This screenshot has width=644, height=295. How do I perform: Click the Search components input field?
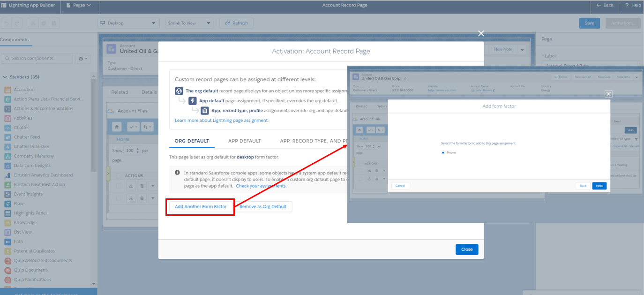(40, 59)
